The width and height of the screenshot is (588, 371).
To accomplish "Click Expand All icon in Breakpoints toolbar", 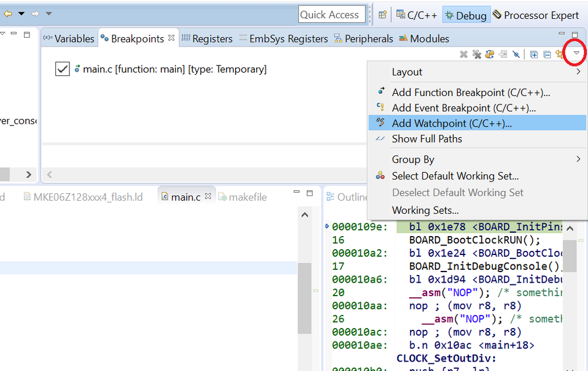I will click(534, 55).
